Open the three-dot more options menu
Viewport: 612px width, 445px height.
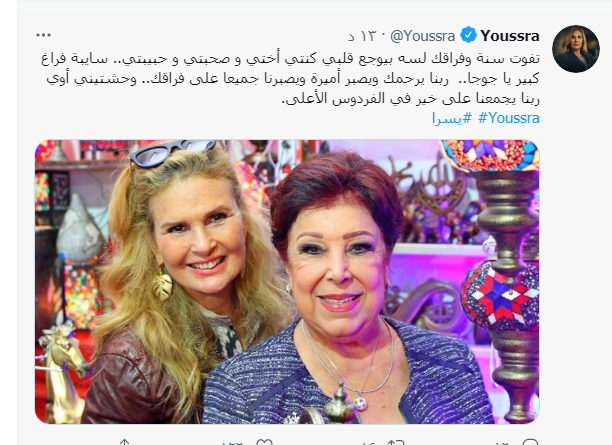pyautogui.click(x=43, y=35)
